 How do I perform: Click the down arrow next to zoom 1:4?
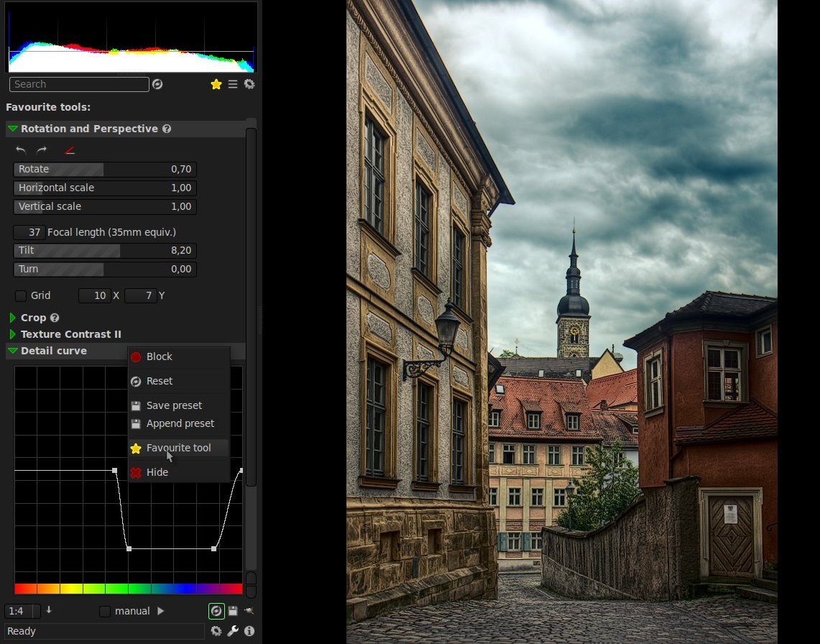tap(49, 610)
